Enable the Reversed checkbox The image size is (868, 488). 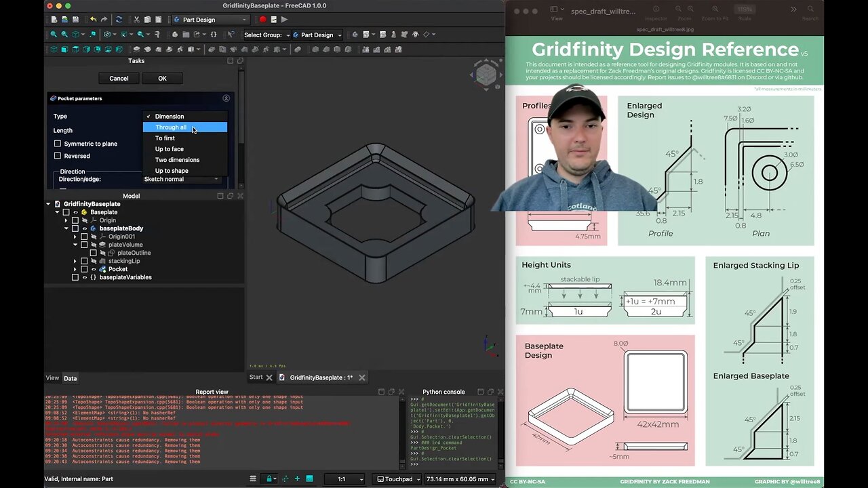[58, 156]
